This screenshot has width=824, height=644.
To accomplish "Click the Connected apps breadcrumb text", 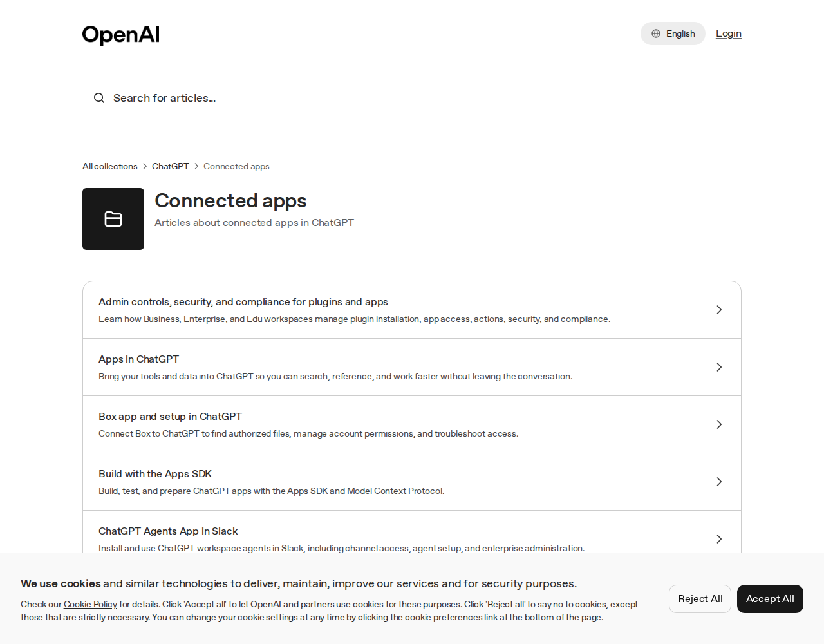I will click(x=236, y=166).
